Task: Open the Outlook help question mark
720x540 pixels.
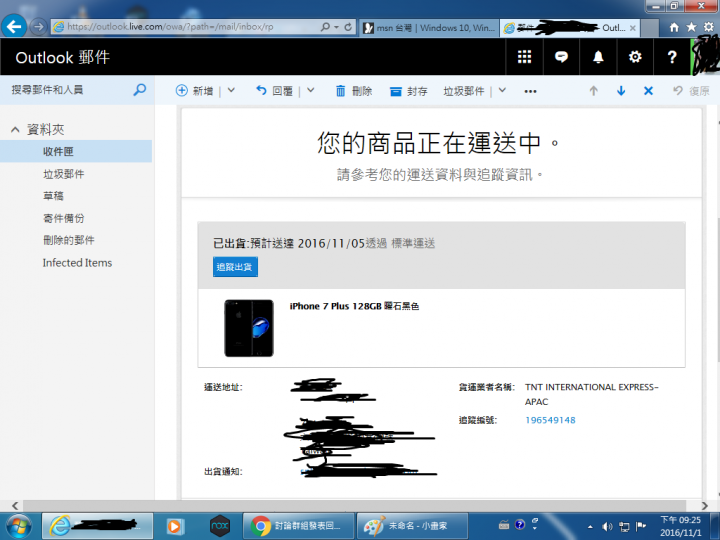Action: pyautogui.click(x=672, y=57)
